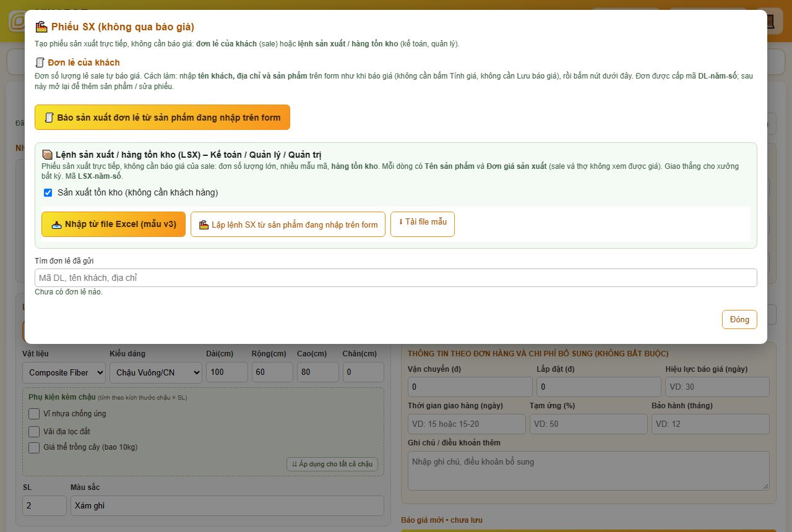Click 'Lập lệnh SX từ sản phẩm' button
The image size is (792, 532).
tap(288, 225)
